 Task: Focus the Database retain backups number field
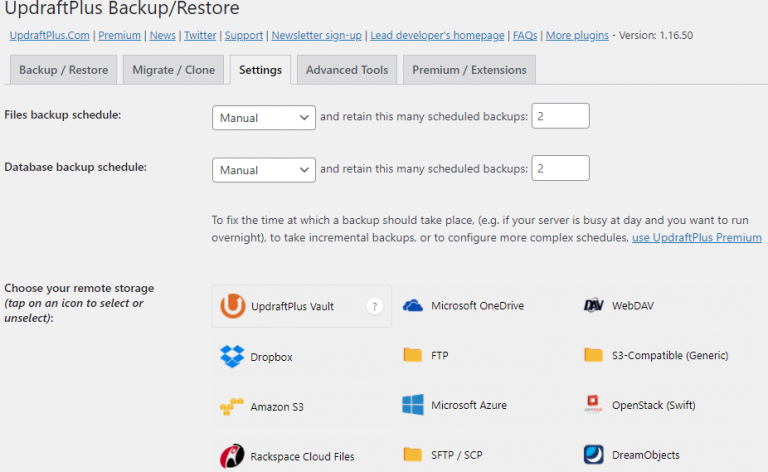(560, 168)
